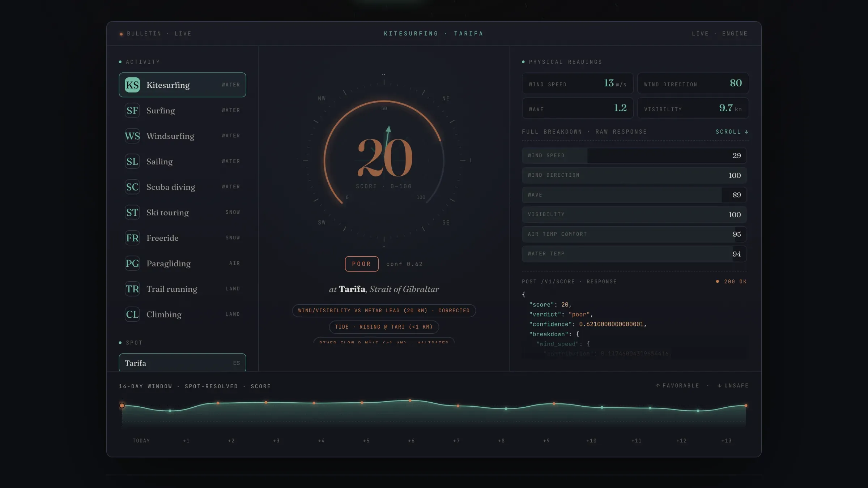Select the Wave breakdown bar showing 89
868x488 pixels.
pos(634,195)
